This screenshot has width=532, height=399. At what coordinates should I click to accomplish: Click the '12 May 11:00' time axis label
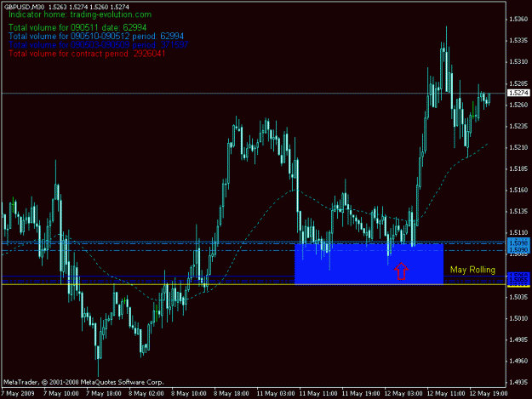[446, 394]
